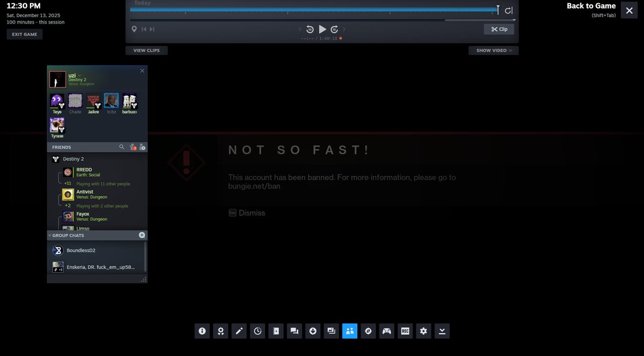Create new group chat plus icon

(x=142, y=235)
